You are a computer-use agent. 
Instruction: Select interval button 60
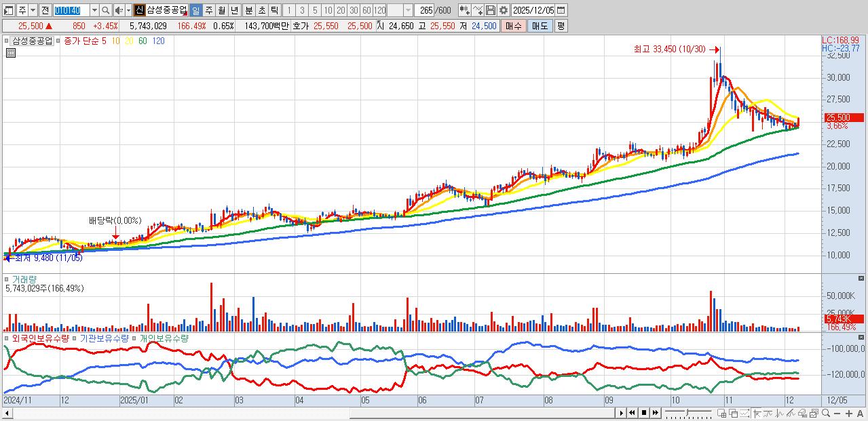click(x=366, y=10)
